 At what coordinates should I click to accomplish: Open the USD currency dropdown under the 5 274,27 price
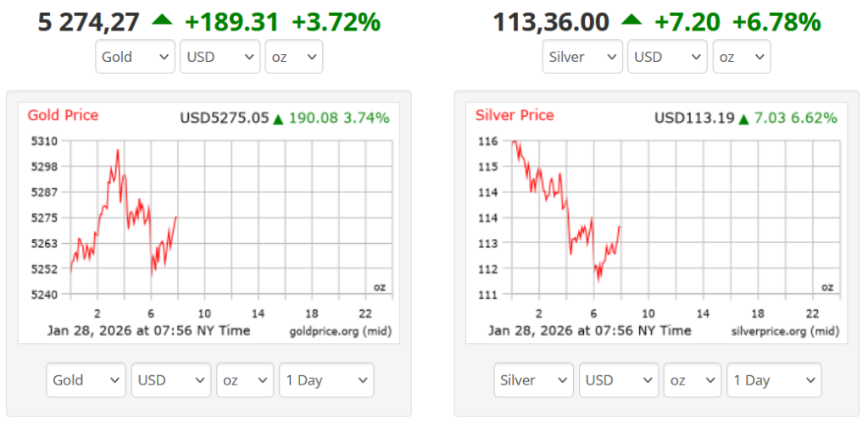coord(220,57)
